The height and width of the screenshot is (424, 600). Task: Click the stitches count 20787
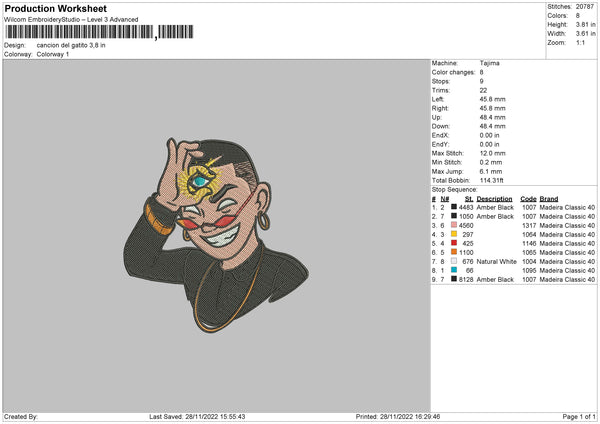(585, 7)
